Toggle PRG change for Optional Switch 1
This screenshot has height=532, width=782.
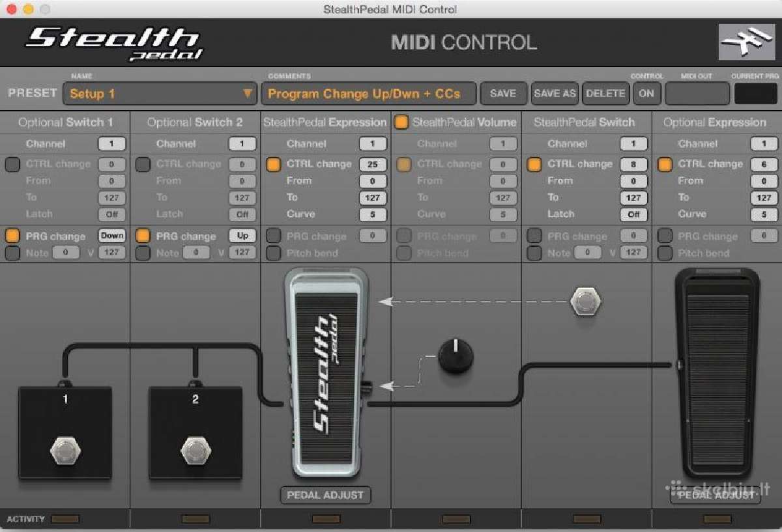click(12, 236)
